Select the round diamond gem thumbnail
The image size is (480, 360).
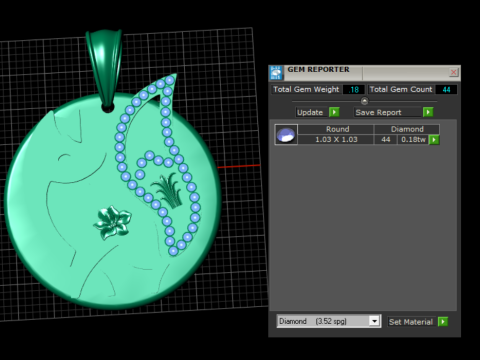[x=286, y=134]
